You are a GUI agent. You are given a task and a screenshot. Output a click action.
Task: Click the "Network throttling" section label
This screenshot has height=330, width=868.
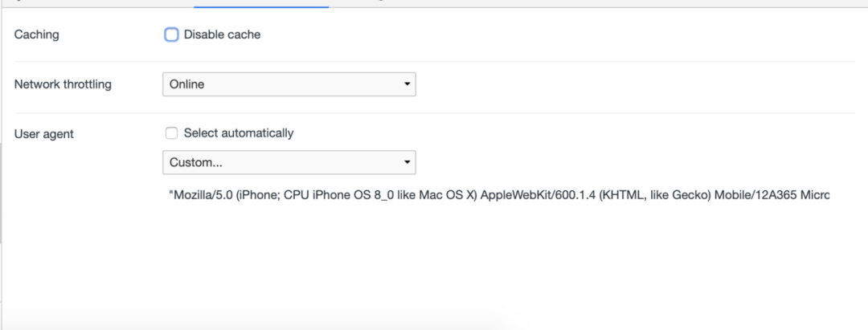point(63,84)
